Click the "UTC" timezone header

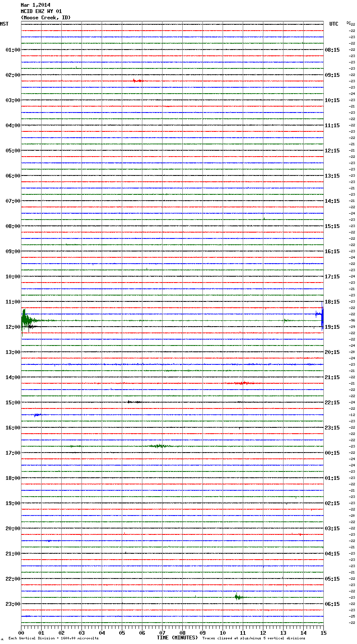tap(334, 24)
